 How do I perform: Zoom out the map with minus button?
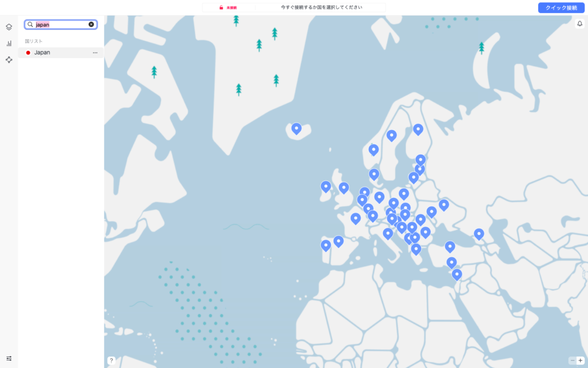pyautogui.click(x=572, y=361)
